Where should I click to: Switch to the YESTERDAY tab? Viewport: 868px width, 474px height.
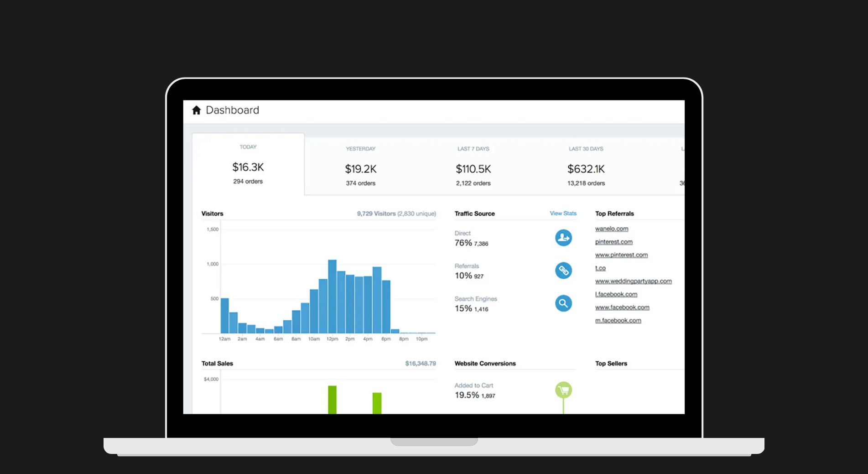(361, 166)
